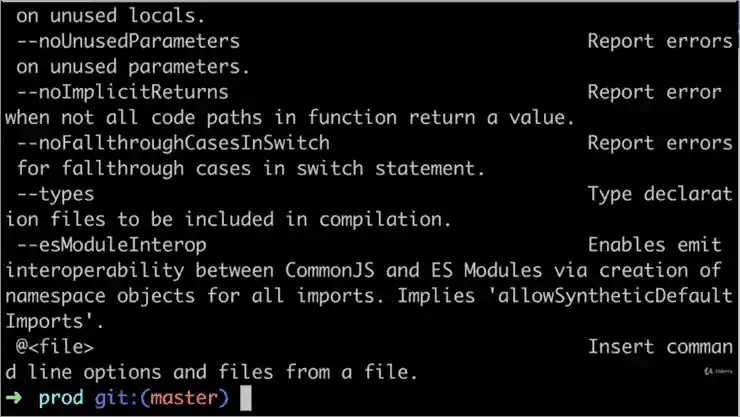The width and height of the screenshot is (740, 417).
Task: Click 'Type declarat' description text
Action: click(x=660, y=194)
